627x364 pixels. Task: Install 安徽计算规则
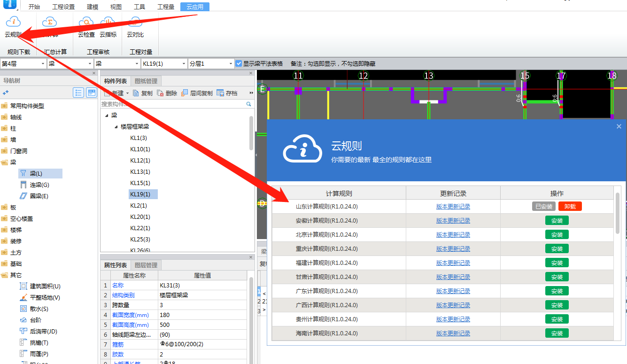point(557,220)
